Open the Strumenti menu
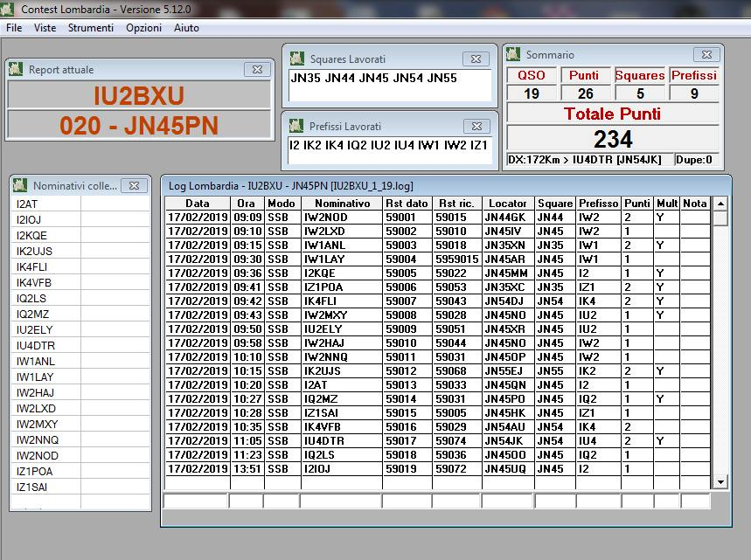Viewport: 751px width, 560px height. click(x=91, y=28)
